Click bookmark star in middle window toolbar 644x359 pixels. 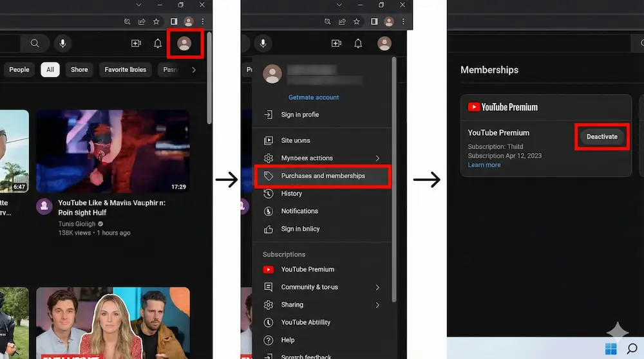coord(357,21)
